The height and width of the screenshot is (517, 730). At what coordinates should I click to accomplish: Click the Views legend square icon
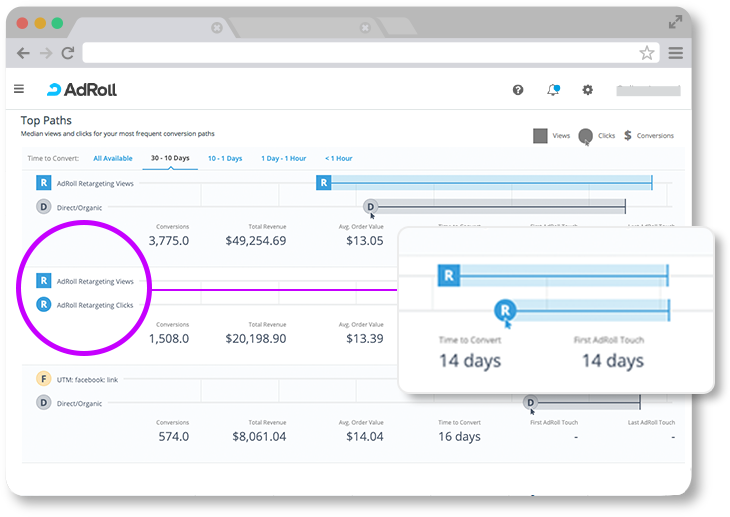point(540,136)
